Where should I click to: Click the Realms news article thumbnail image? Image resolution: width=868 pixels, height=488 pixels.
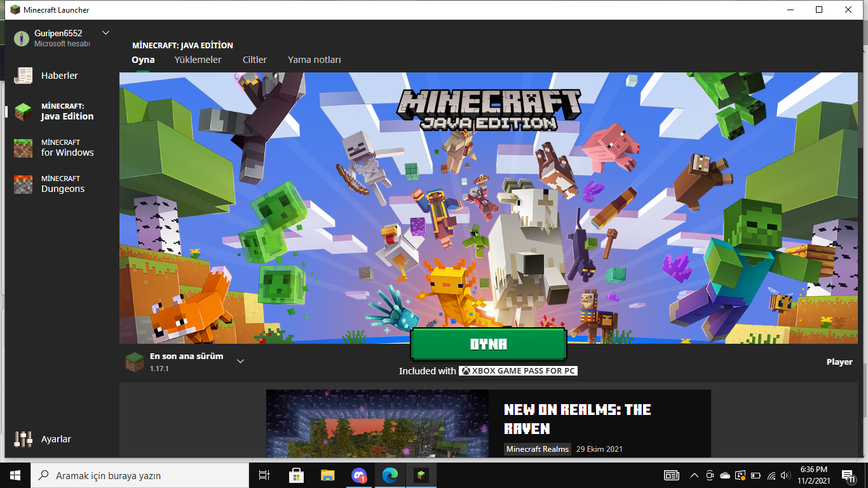click(x=377, y=423)
